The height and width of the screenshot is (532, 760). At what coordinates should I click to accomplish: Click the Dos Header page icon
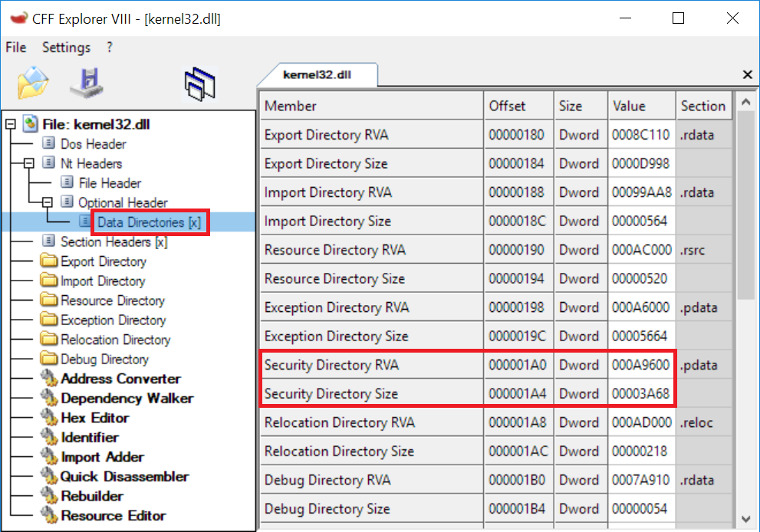pyautogui.click(x=48, y=143)
